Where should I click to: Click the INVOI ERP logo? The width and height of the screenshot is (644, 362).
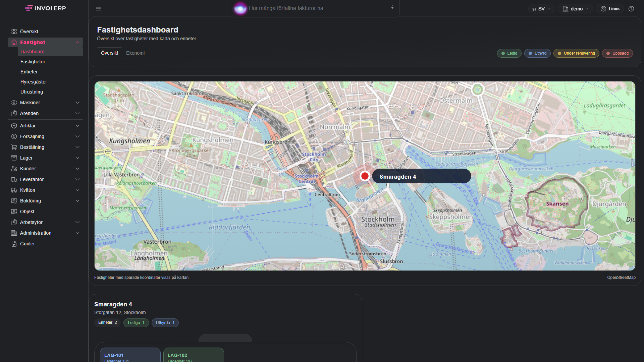click(45, 8)
